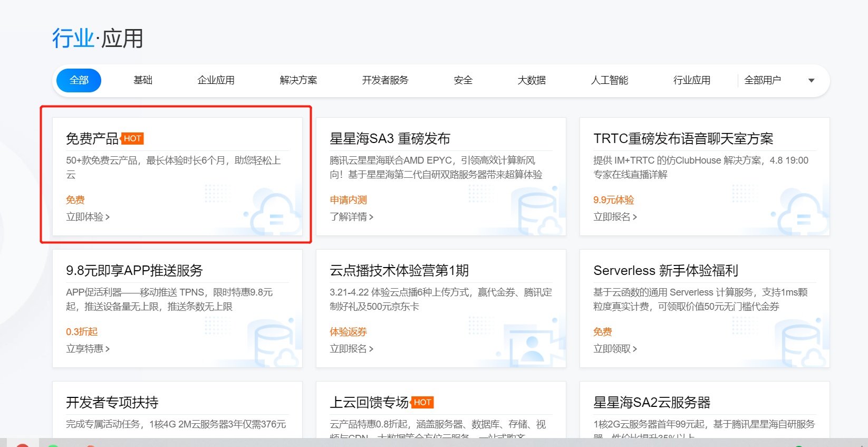The width and height of the screenshot is (868, 447).
Task: Click the 腾讯云星星海联合AMD EPYC description
Action: coord(436,167)
